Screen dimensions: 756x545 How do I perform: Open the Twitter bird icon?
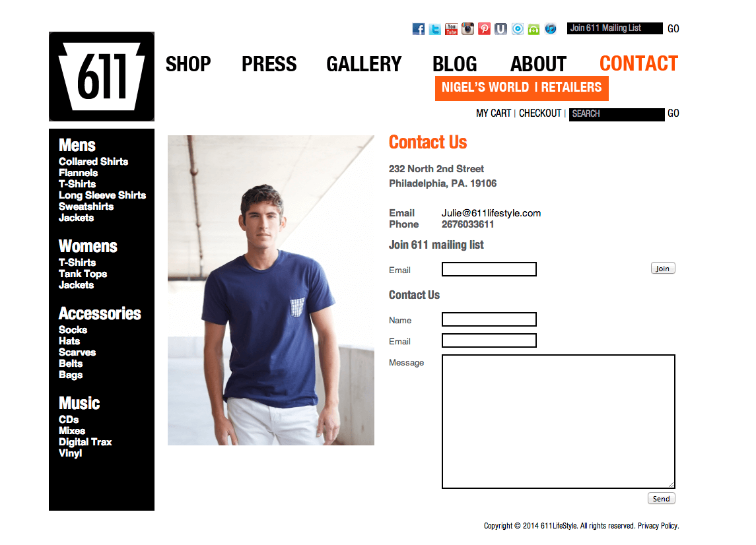(x=435, y=29)
